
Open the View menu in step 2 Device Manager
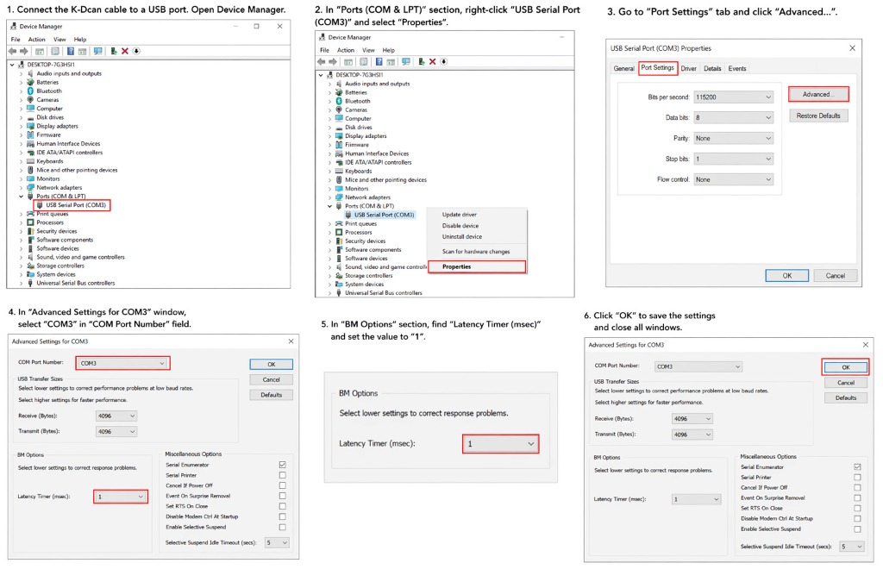point(368,50)
